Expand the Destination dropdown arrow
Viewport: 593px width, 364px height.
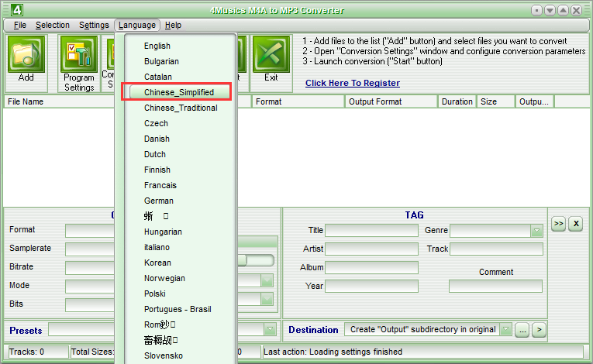505,330
